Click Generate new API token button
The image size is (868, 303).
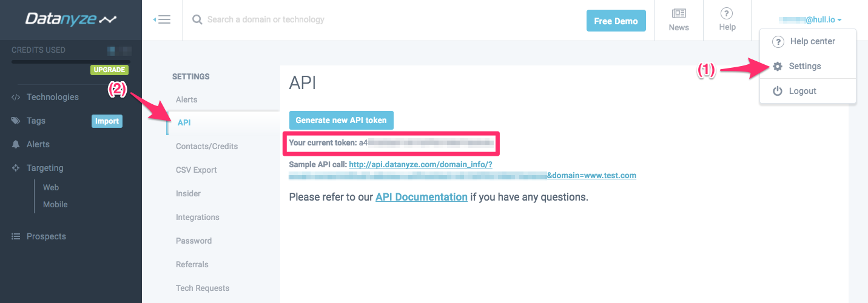(341, 120)
